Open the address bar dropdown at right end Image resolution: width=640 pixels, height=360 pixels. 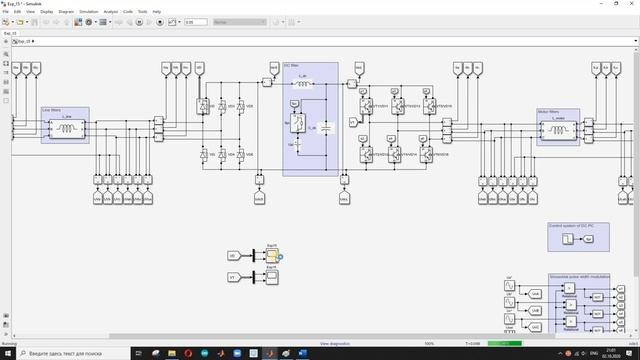click(636, 41)
